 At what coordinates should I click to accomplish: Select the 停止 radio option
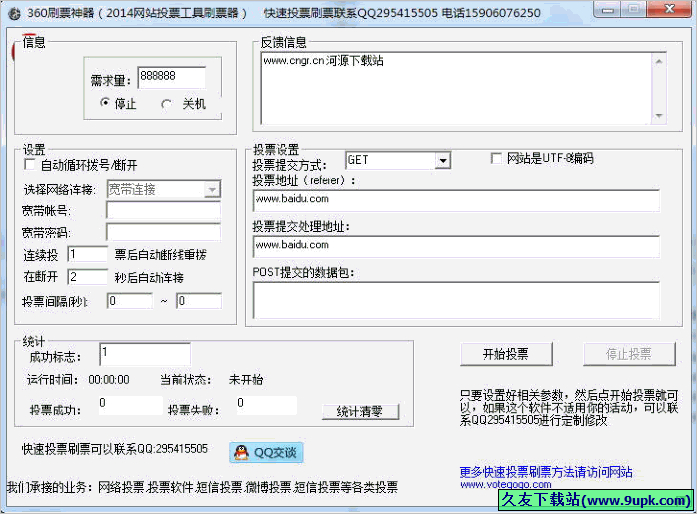[x=104, y=103]
